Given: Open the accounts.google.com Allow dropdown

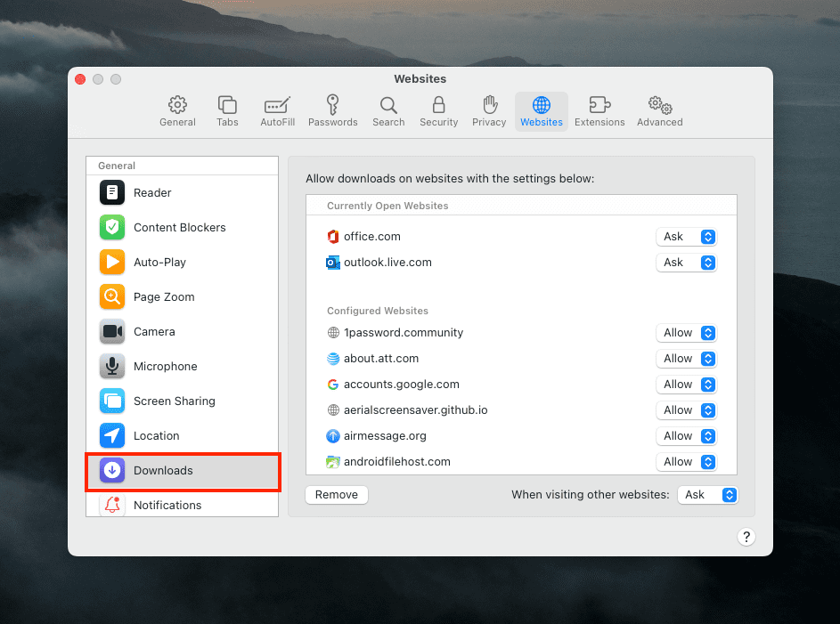Looking at the screenshot, I should [686, 385].
